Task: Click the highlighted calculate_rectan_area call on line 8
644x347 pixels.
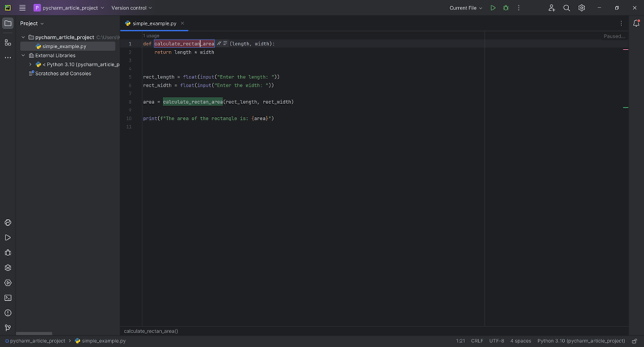Action: point(193,102)
